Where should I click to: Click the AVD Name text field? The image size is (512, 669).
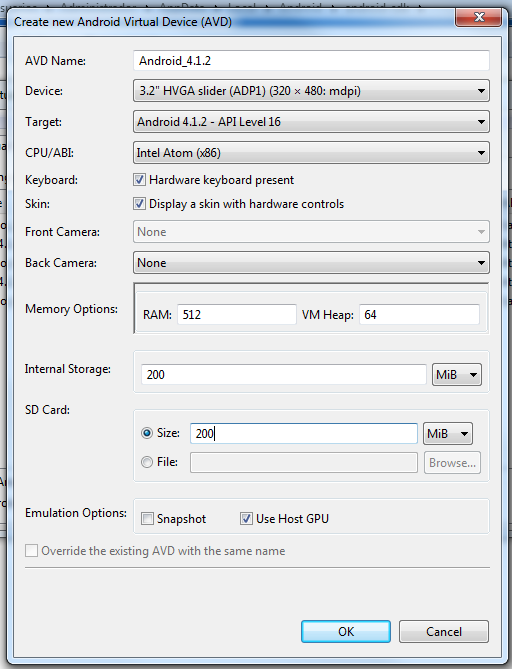click(x=311, y=61)
